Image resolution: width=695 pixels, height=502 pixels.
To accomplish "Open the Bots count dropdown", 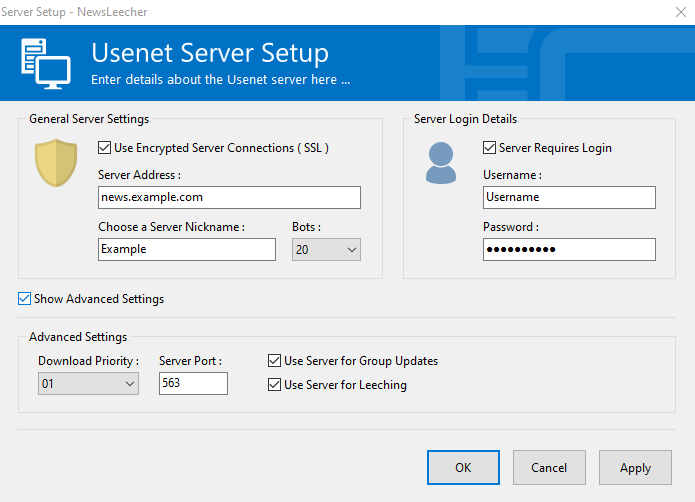I will 326,249.
